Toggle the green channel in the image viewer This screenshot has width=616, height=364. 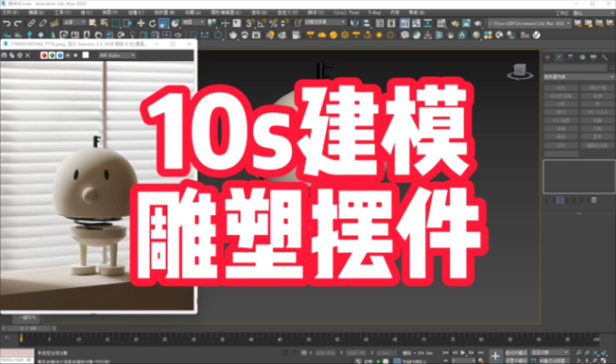(53, 55)
